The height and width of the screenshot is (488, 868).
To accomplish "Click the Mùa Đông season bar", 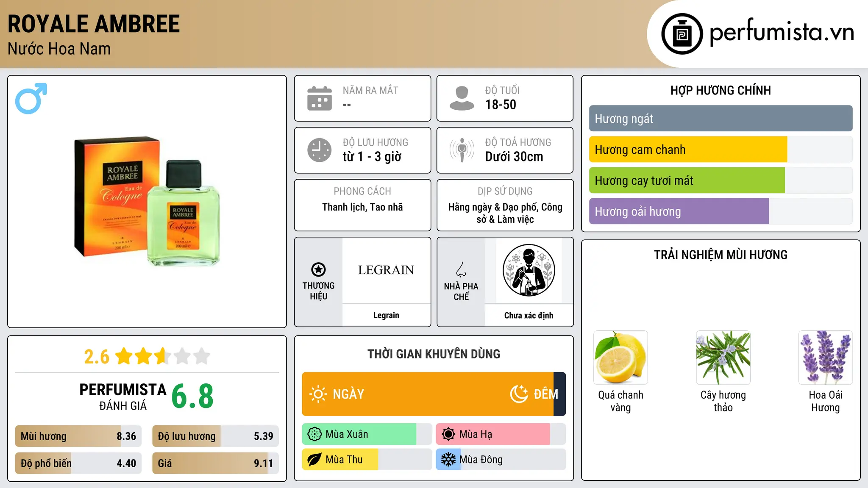I will [501, 460].
